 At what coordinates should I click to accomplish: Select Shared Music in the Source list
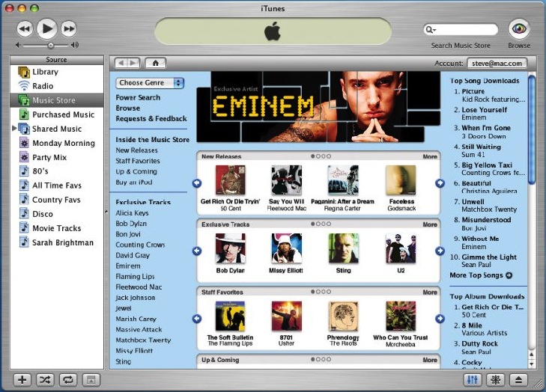point(57,129)
